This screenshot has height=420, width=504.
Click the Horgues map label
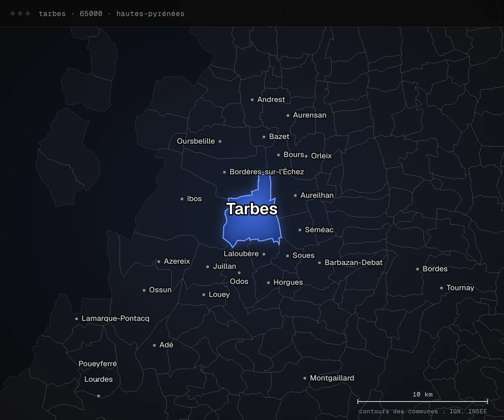(x=288, y=282)
